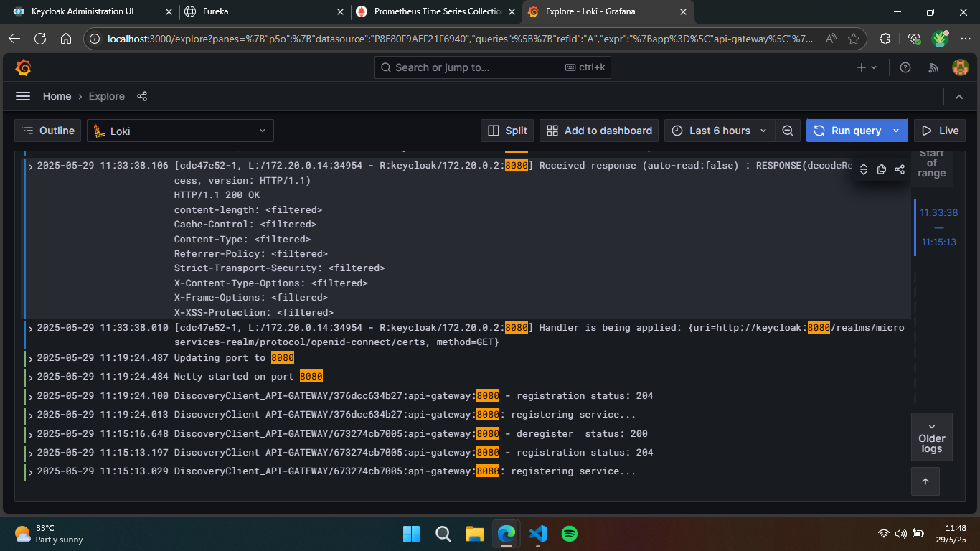Click the scroll to top arrow button
This screenshot has width=980, height=551.
tap(925, 481)
